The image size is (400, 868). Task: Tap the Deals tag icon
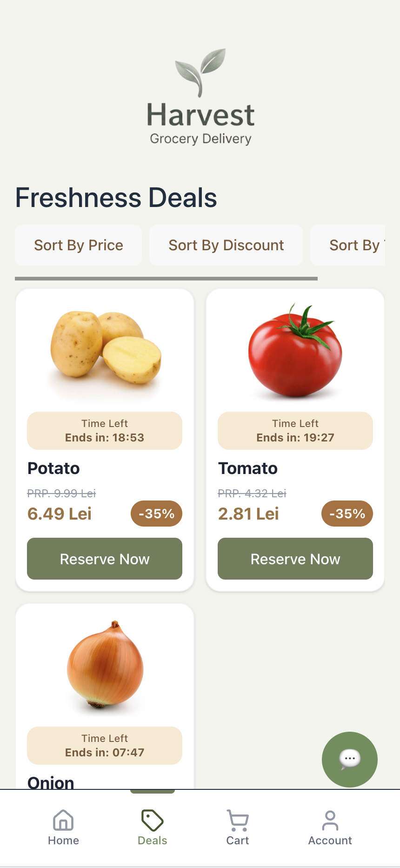click(x=152, y=820)
